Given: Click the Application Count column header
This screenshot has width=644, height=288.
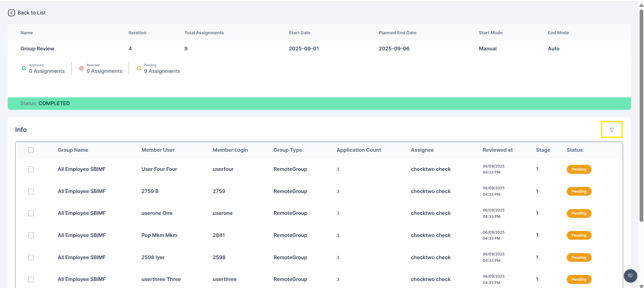Looking at the screenshot, I should pyautogui.click(x=359, y=150).
